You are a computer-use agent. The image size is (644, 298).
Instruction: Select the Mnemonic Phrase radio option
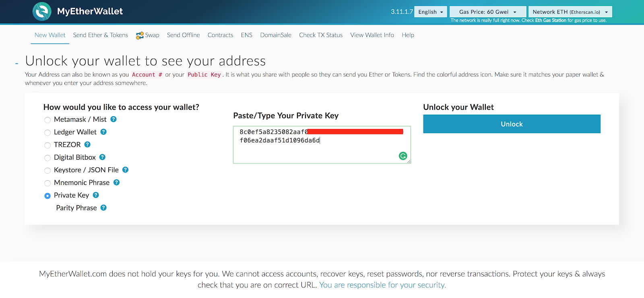pyautogui.click(x=47, y=183)
